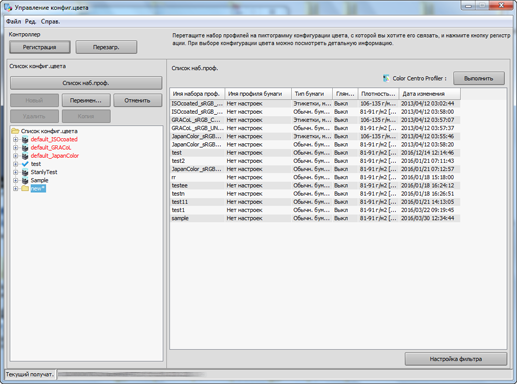Select the highlighted new* tree item

point(38,189)
